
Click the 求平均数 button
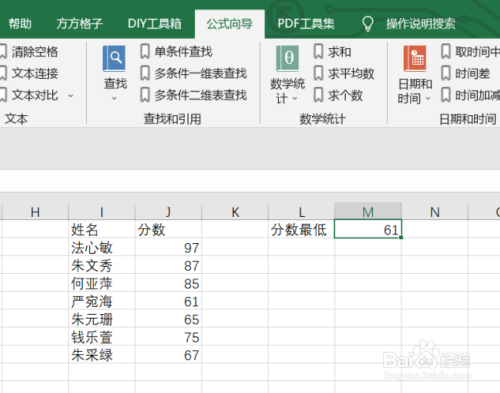(344, 73)
